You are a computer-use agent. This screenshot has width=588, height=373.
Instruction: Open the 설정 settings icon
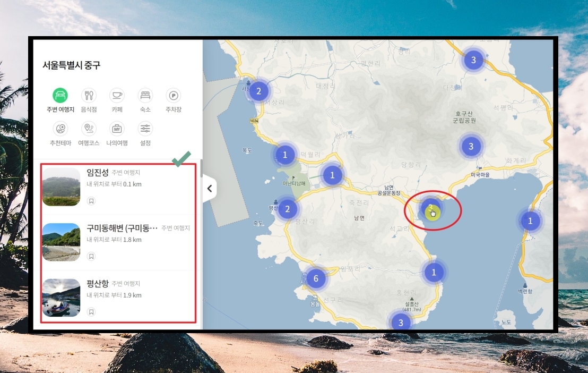(x=145, y=129)
